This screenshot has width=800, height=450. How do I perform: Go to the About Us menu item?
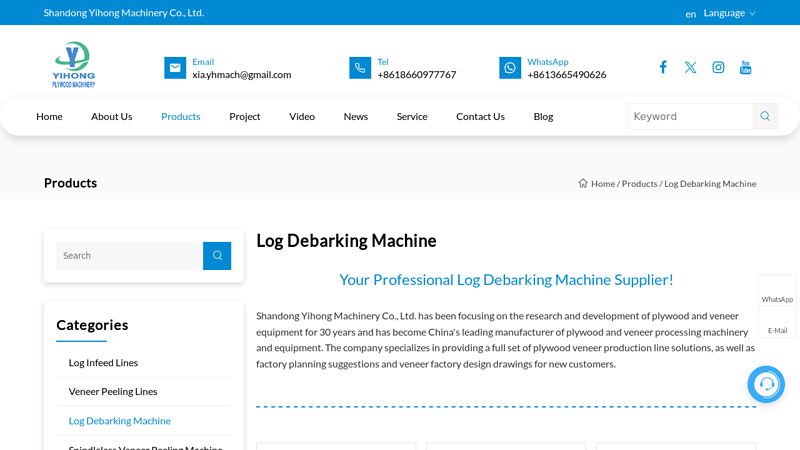click(x=112, y=116)
